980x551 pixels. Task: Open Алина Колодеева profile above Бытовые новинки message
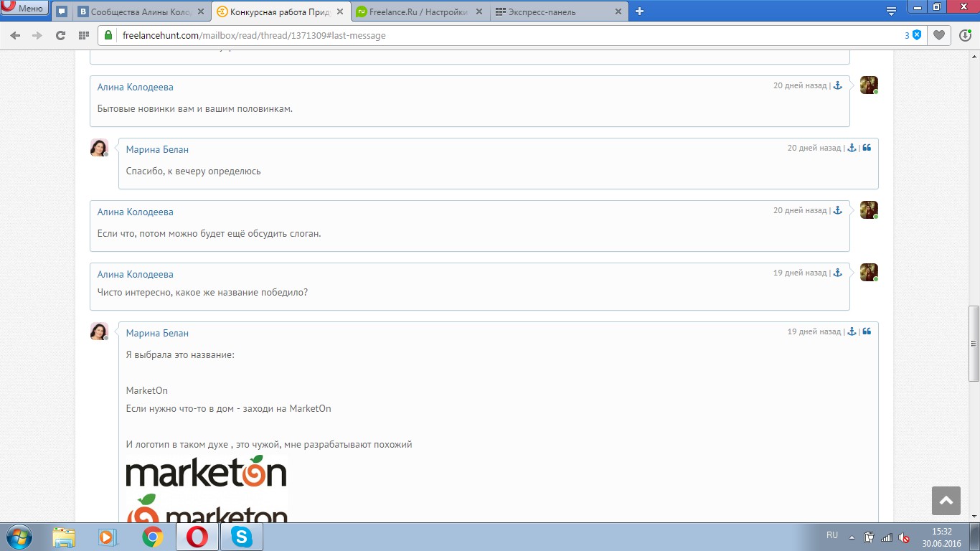[136, 87]
